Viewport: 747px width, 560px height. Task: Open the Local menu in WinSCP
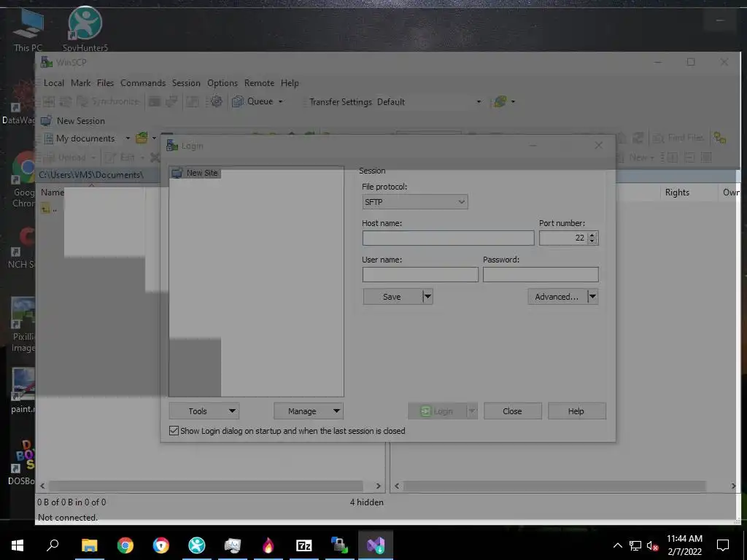point(53,83)
